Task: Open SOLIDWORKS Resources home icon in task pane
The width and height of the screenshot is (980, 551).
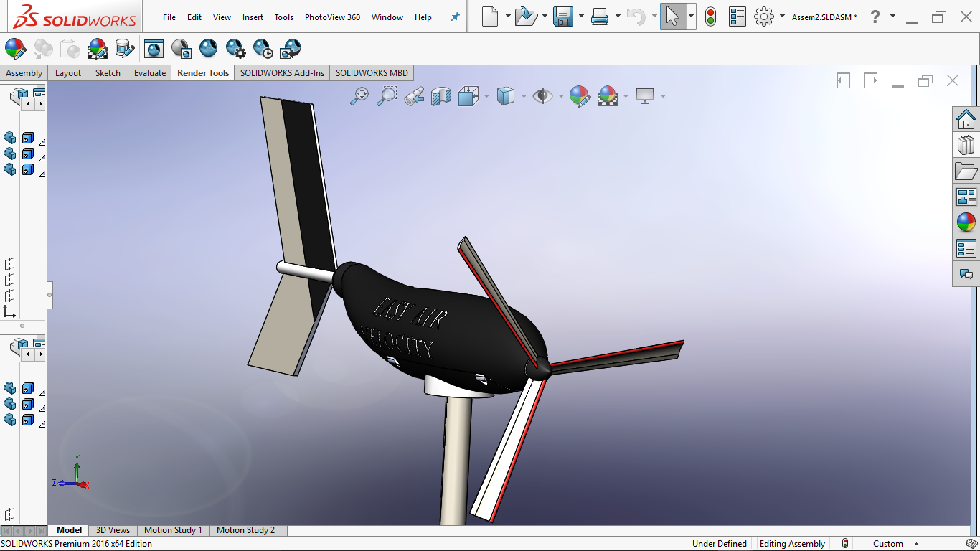Action: [x=966, y=119]
